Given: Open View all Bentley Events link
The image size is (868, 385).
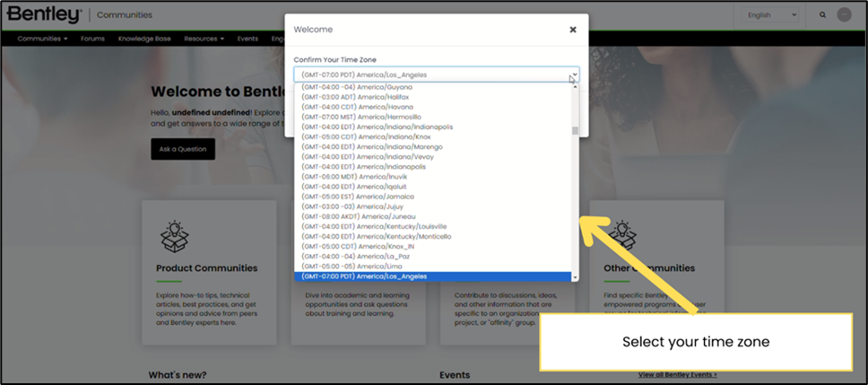Looking at the screenshot, I should click(678, 374).
